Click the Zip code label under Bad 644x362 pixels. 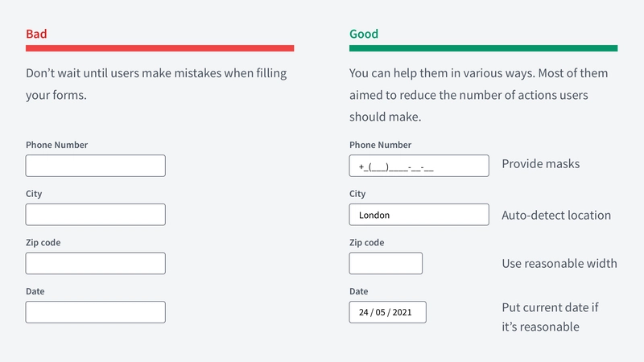pyautogui.click(x=43, y=243)
